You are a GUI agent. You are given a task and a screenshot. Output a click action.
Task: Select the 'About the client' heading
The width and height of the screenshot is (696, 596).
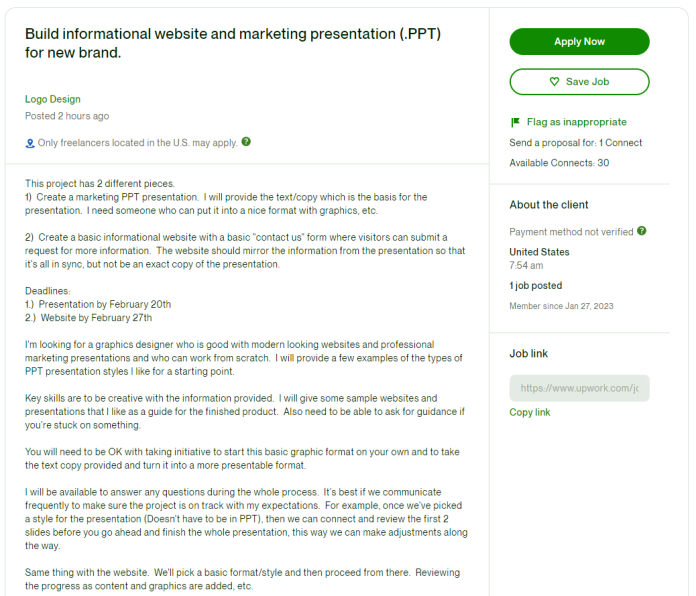[x=549, y=205]
